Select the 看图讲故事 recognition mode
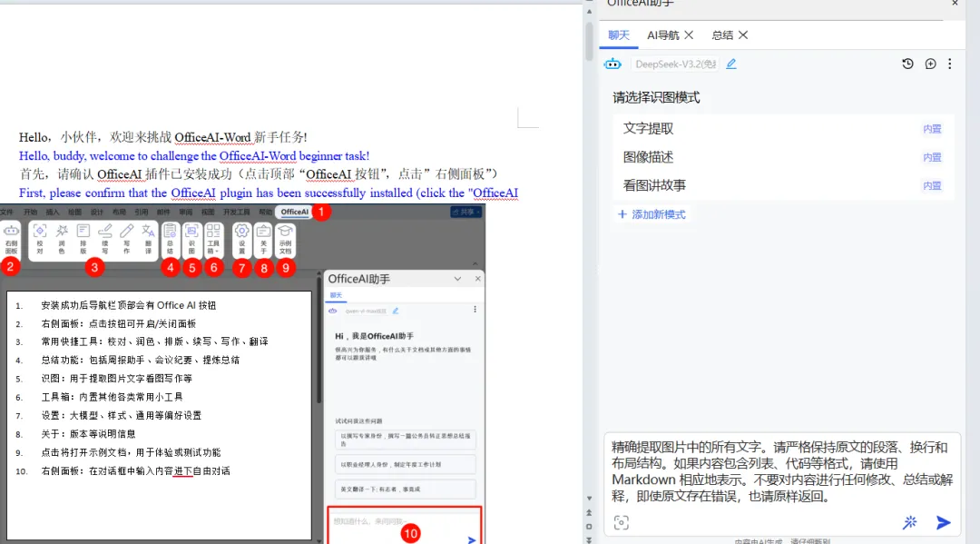The width and height of the screenshot is (980, 544). pyautogui.click(x=782, y=185)
